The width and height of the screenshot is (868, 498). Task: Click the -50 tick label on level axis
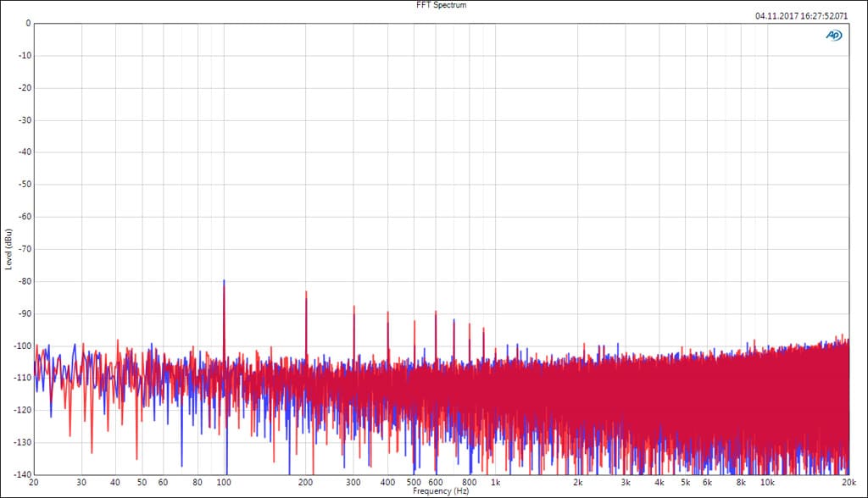(24, 185)
